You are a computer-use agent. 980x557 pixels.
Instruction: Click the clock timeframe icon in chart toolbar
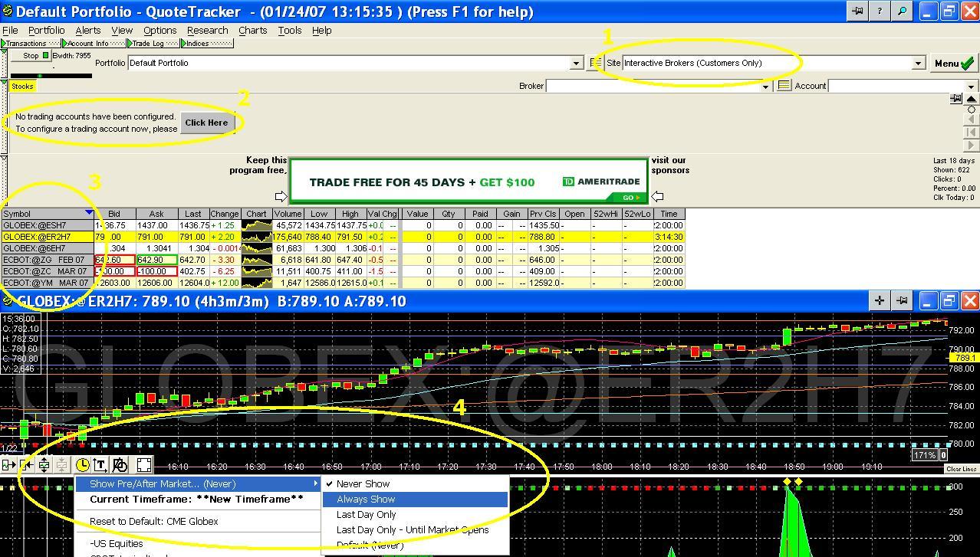83,465
